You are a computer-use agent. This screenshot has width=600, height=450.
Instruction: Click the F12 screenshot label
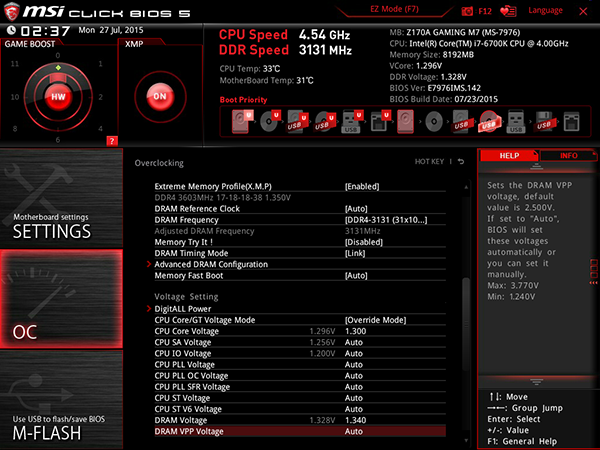[485, 11]
